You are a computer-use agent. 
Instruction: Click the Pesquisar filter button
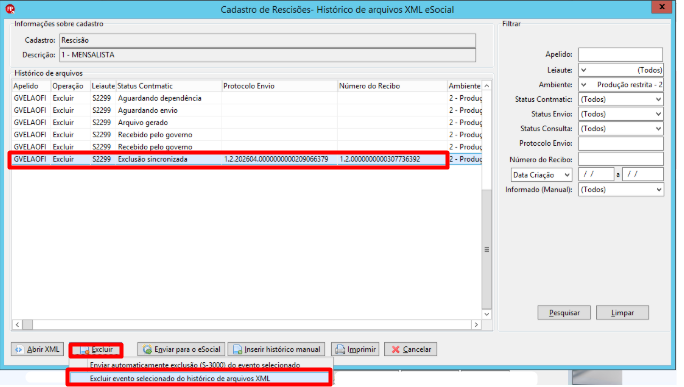[x=564, y=312]
